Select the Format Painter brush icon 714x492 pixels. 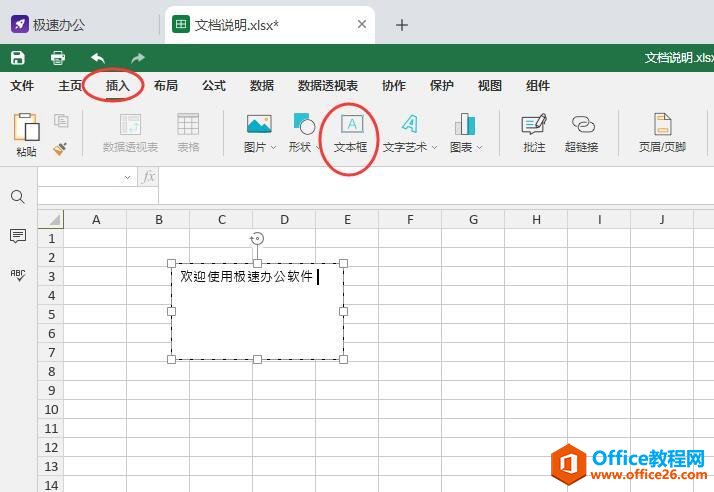[60, 148]
